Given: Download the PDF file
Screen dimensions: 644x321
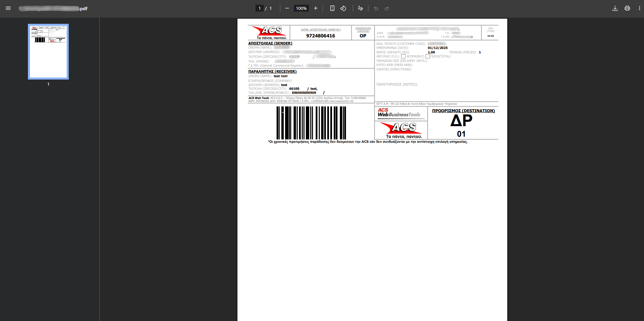Looking at the screenshot, I should (615, 8).
